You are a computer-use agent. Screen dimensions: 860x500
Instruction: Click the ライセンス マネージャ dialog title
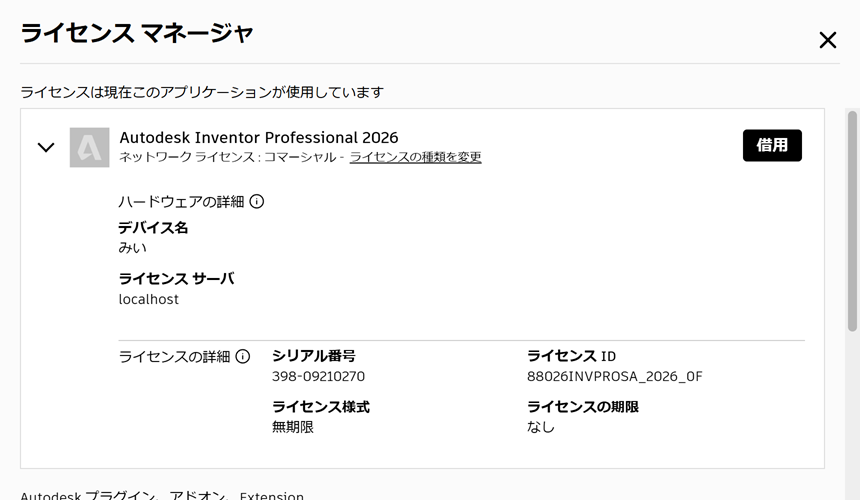point(137,33)
